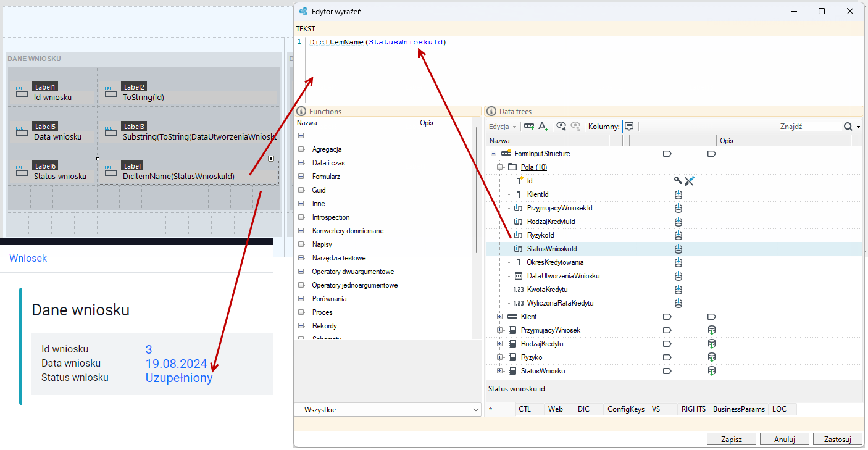Click the green-arrow database icon in the PrzyjmujacyWniosek row
Viewport: 868px width, 450px height.
[x=711, y=330]
